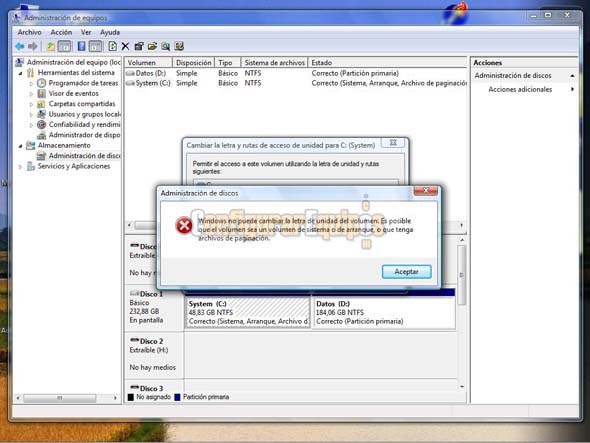Click the Refresh toolbar icon
590x443 pixels.
112,46
